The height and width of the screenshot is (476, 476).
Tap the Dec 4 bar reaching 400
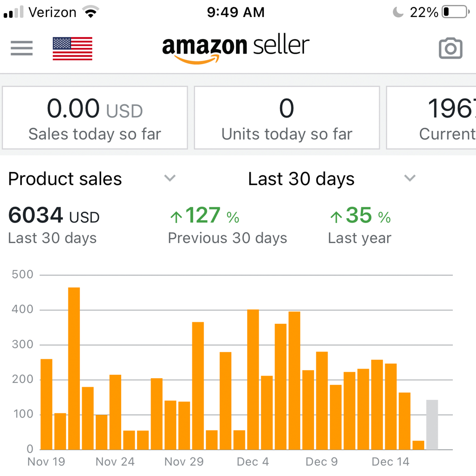click(x=253, y=379)
